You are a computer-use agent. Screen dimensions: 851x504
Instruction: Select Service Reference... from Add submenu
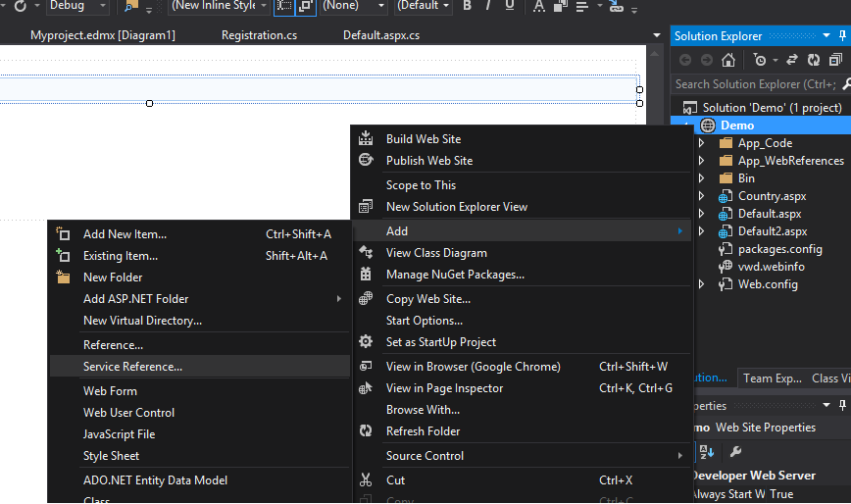click(132, 367)
